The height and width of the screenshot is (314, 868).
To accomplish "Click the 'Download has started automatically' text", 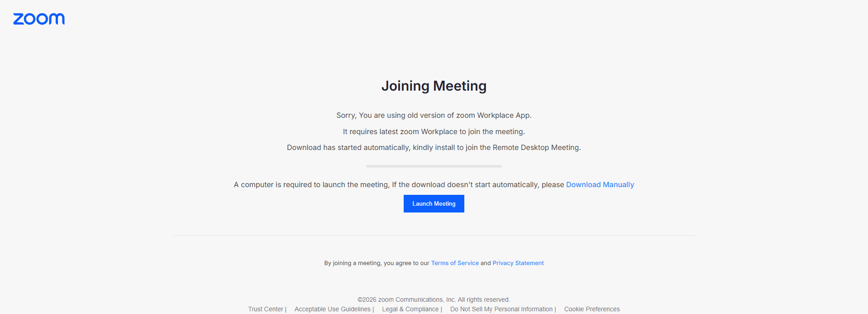I will point(434,148).
